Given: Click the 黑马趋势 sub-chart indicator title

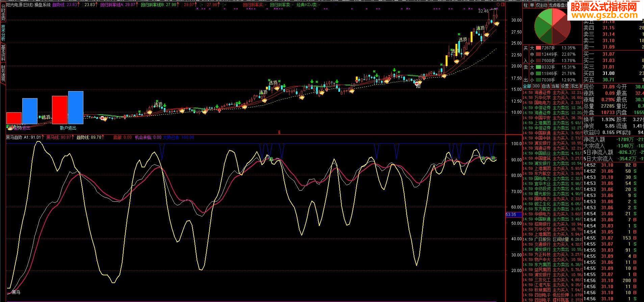Looking at the screenshot, I should pyautogui.click(x=14, y=137).
